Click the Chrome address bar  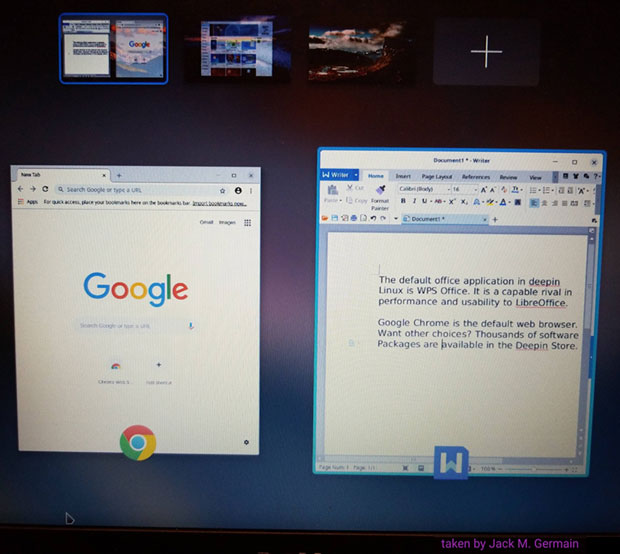tap(142, 190)
